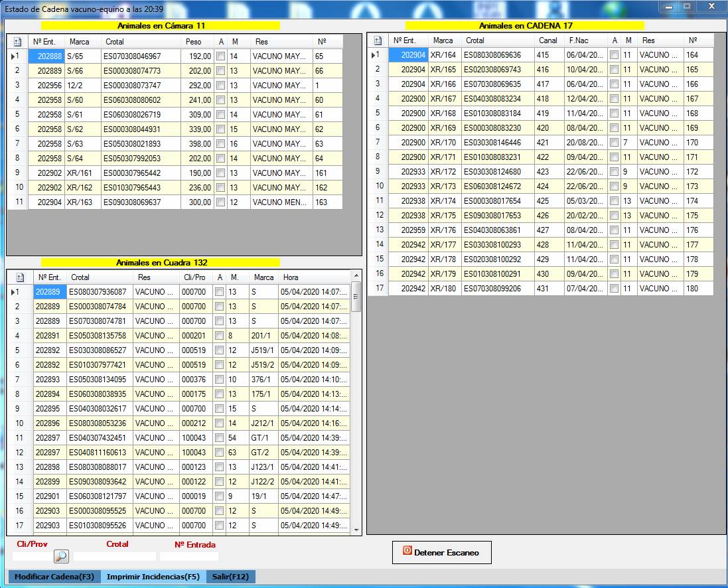Select row header 5 in the Cámara 11 table
Viewport: 728px width, 588px height.
[x=17, y=115]
